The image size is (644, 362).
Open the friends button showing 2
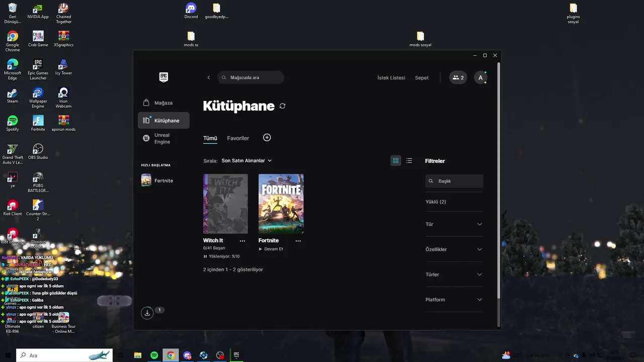click(x=458, y=77)
